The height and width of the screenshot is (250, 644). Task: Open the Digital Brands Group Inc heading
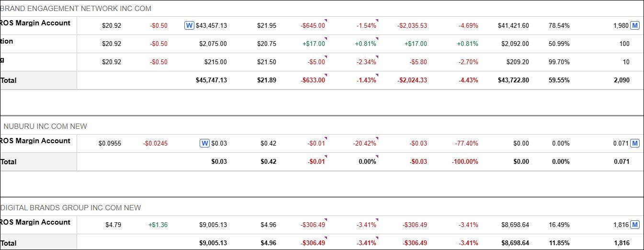[71, 208]
